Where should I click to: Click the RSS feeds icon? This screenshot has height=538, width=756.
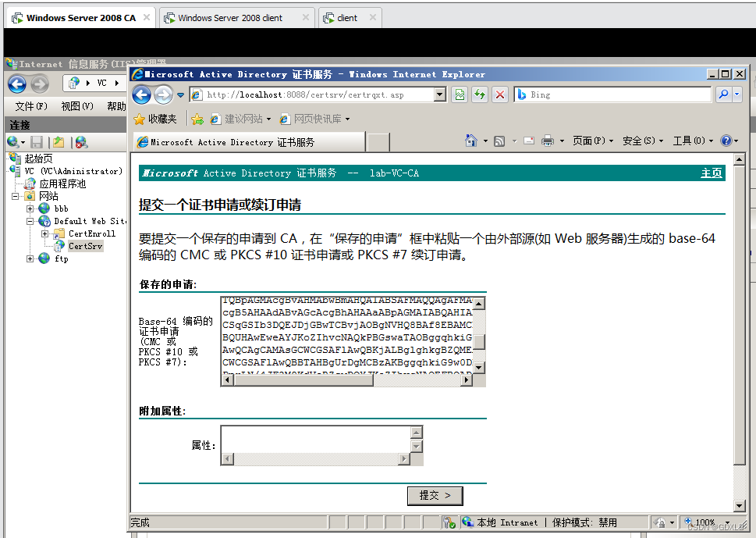[499, 141]
